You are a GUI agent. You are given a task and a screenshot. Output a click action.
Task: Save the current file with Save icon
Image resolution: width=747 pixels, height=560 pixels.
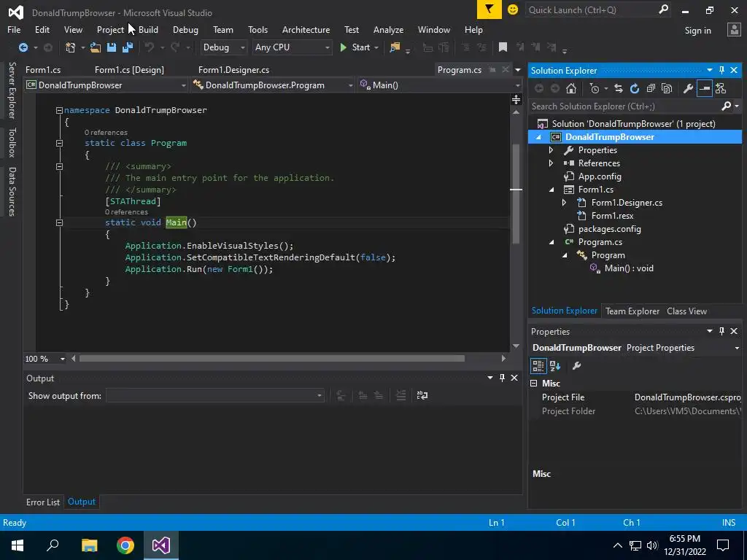tap(112, 47)
